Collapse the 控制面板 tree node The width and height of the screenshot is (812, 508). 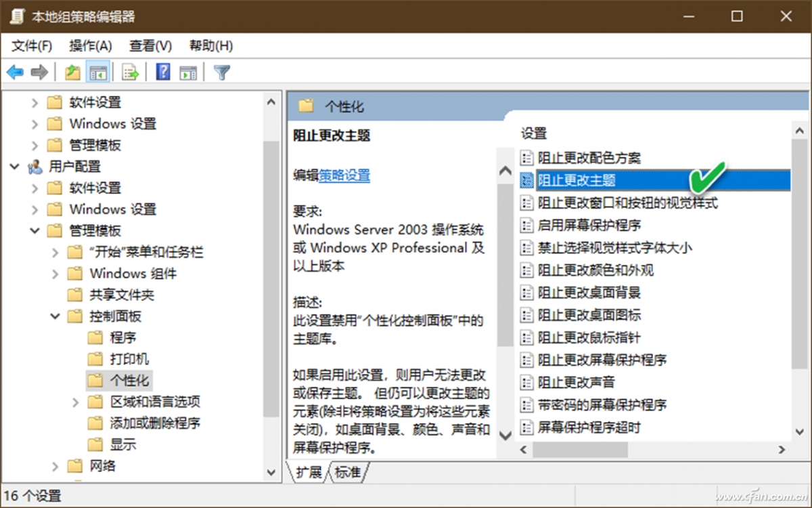[x=55, y=316]
